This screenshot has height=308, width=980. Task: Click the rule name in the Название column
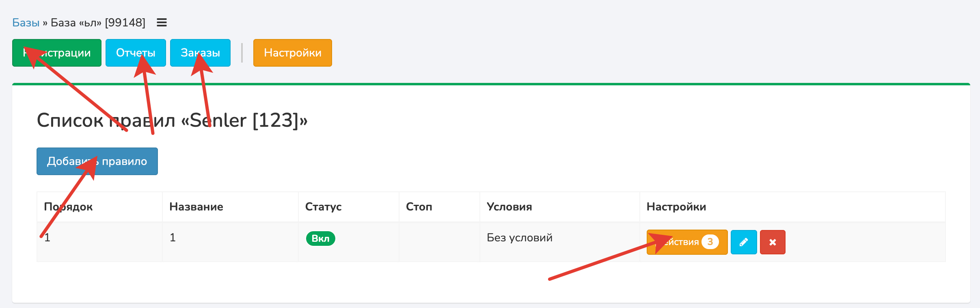(173, 238)
